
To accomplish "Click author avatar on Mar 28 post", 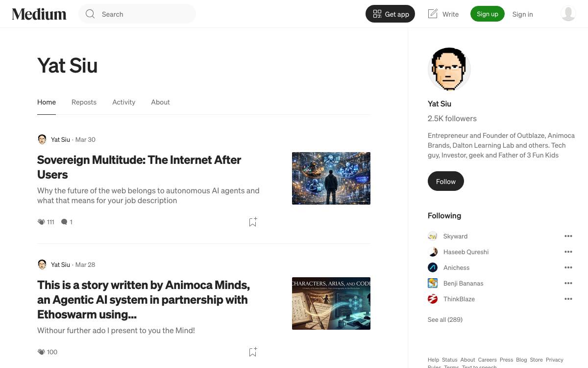I will [x=42, y=264].
